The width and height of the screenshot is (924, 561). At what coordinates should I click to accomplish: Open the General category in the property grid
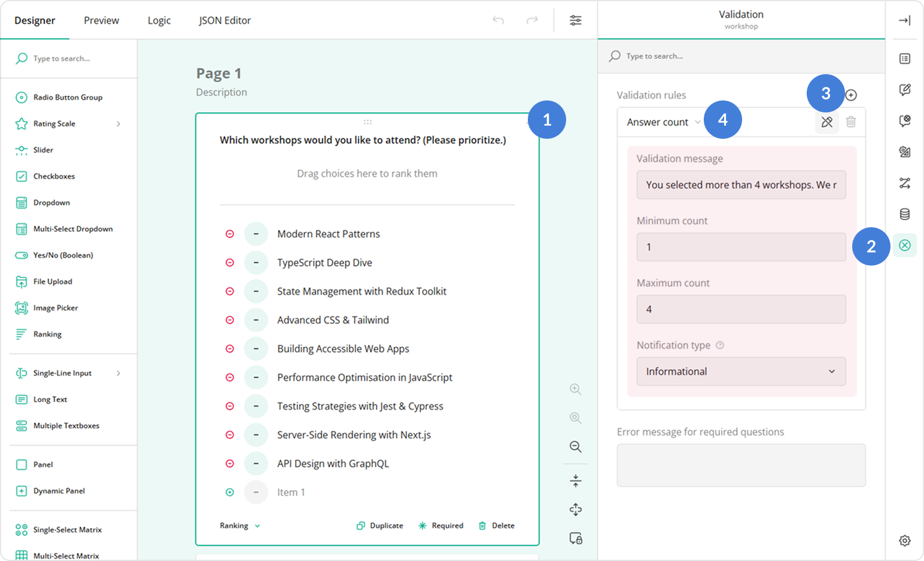click(904, 59)
